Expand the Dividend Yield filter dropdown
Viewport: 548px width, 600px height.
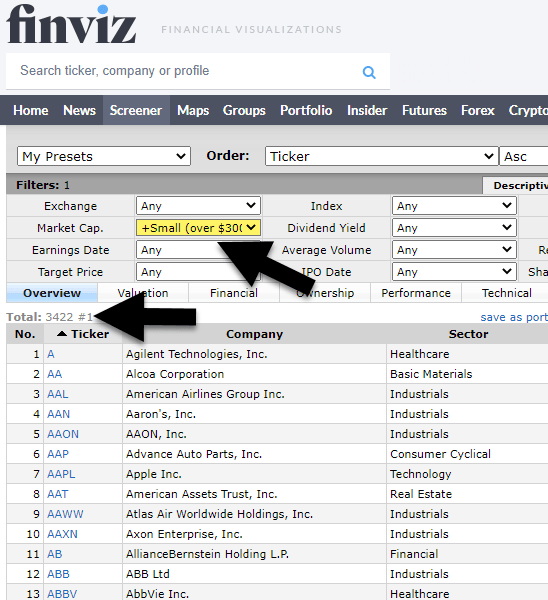(454, 228)
